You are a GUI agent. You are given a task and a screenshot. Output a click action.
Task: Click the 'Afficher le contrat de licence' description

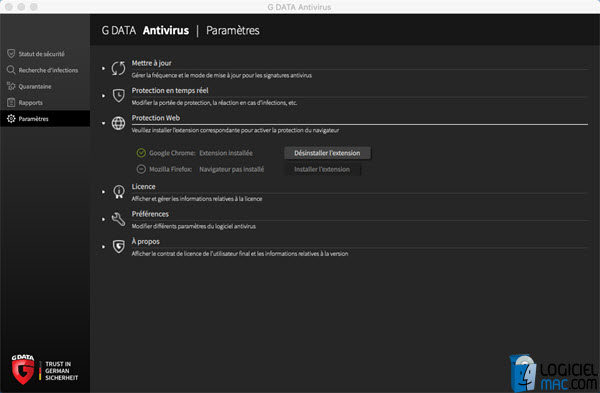click(240, 253)
